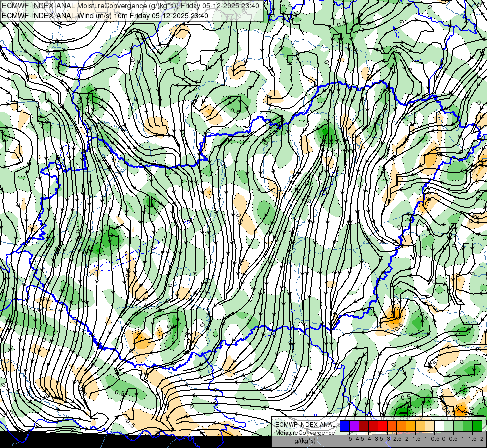Click the legend unit g/(kg*s)
The height and width of the screenshot is (448, 487).
pos(305,441)
